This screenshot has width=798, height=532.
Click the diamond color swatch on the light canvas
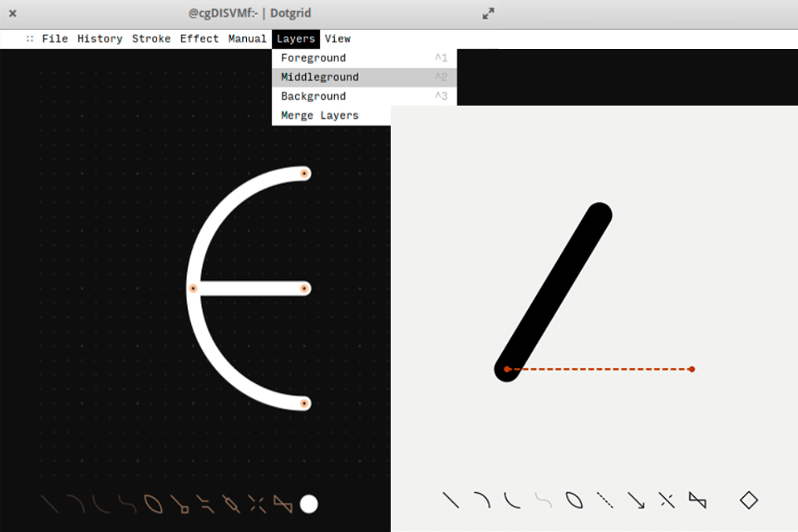pyautogui.click(x=748, y=500)
